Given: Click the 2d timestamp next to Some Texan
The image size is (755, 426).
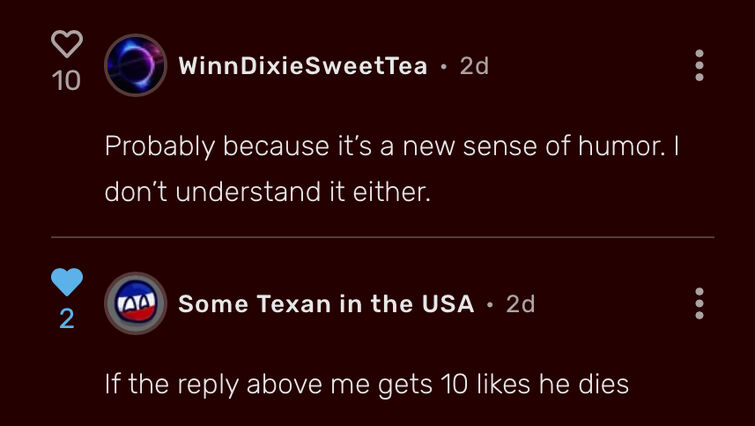Looking at the screenshot, I should [521, 304].
